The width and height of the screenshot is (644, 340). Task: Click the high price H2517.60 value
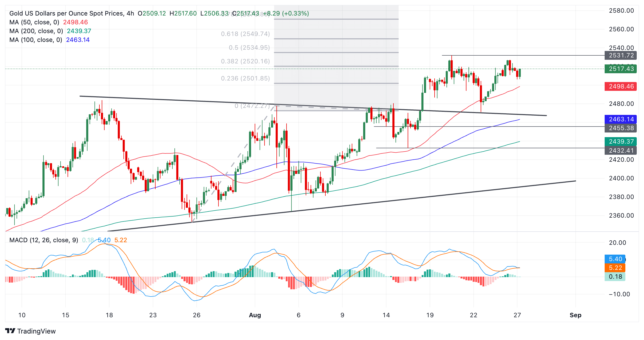183,13
